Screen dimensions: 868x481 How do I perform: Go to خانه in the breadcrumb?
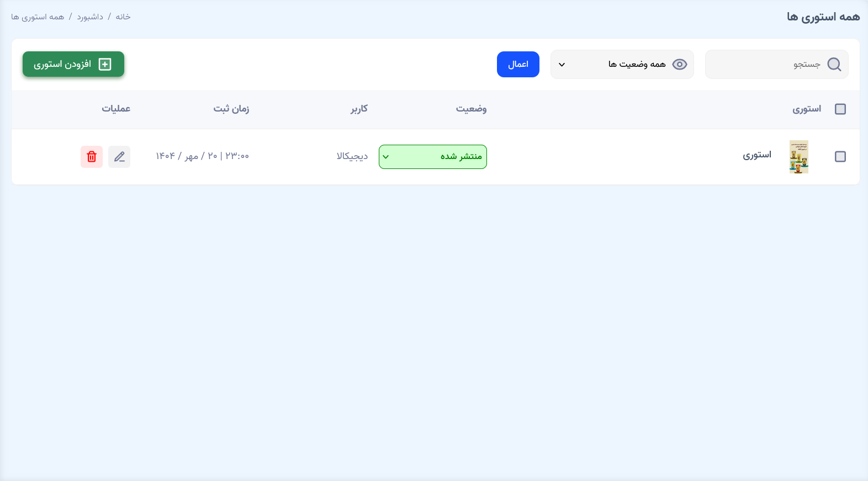click(123, 17)
